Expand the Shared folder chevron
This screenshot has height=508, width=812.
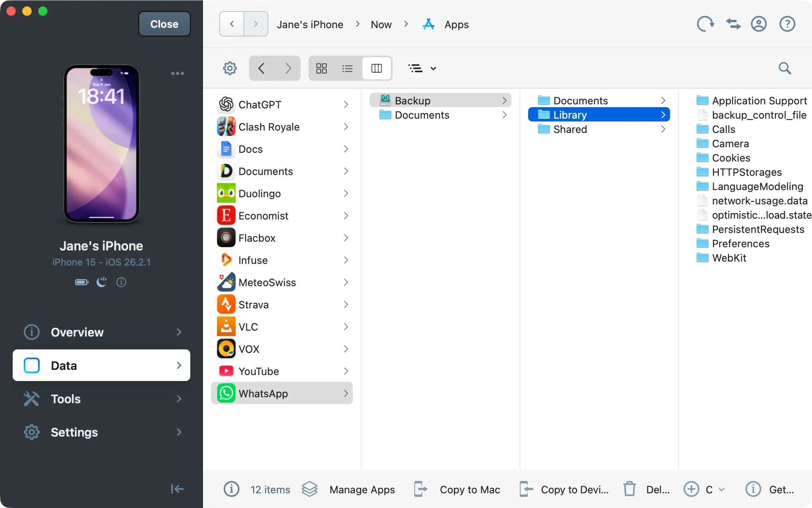click(663, 129)
